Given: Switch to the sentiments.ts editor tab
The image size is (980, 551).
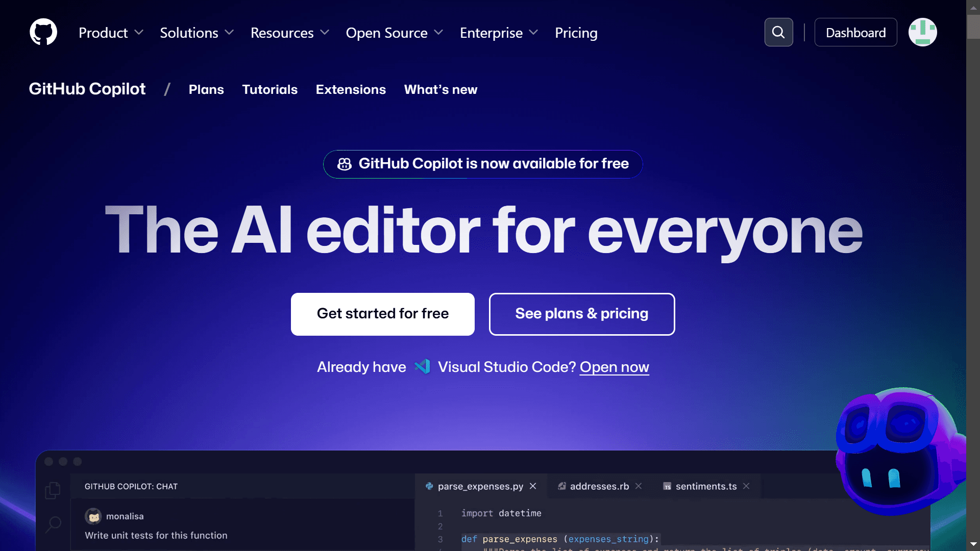Looking at the screenshot, I should (x=706, y=486).
